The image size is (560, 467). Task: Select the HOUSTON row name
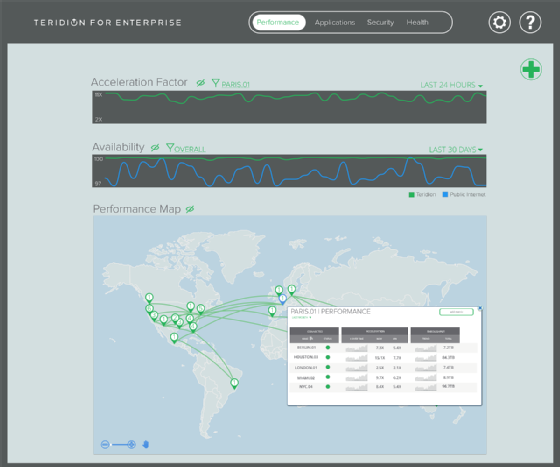coord(306,357)
